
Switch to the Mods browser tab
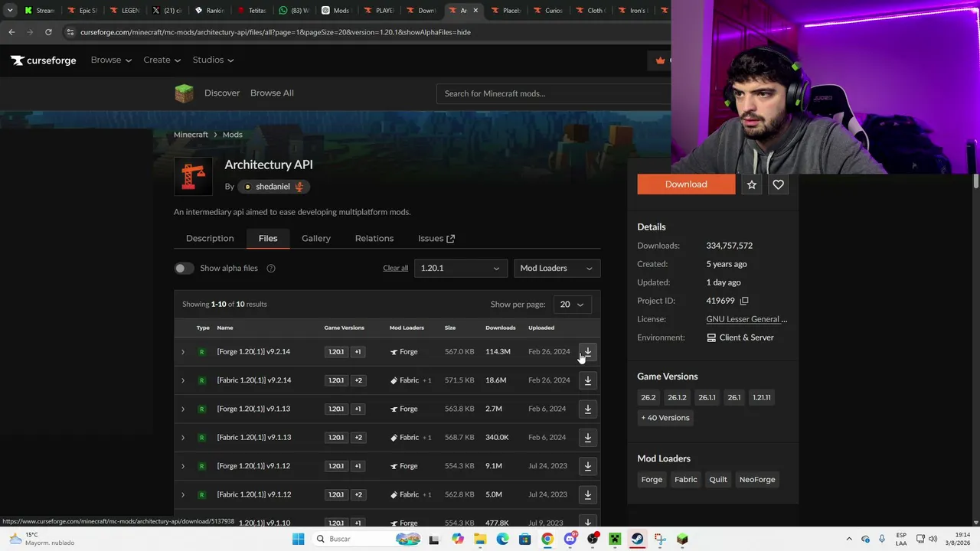335,10
